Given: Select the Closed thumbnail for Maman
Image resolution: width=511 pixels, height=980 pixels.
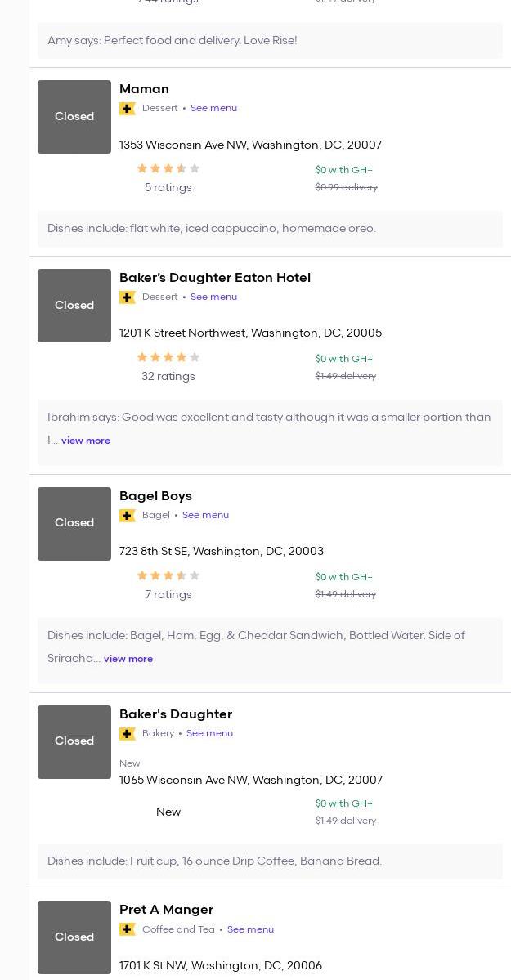Looking at the screenshot, I should 74,117.
